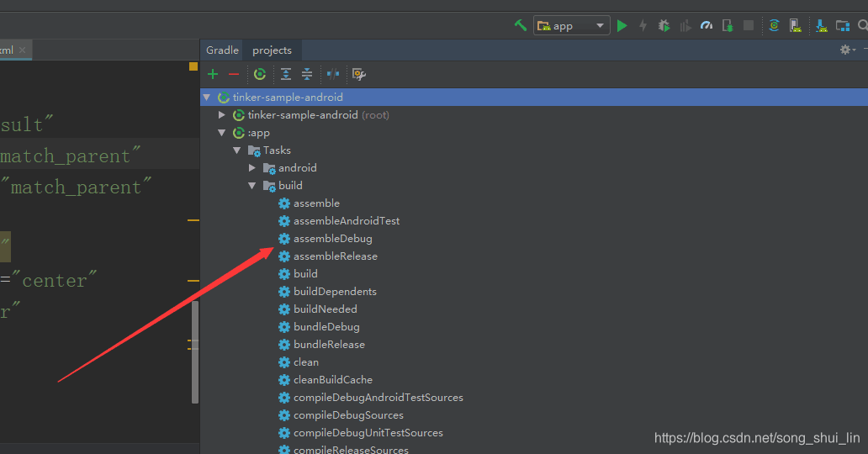Open Gradle settings wrench icon
This screenshot has width=868, height=454.
[x=358, y=74]
